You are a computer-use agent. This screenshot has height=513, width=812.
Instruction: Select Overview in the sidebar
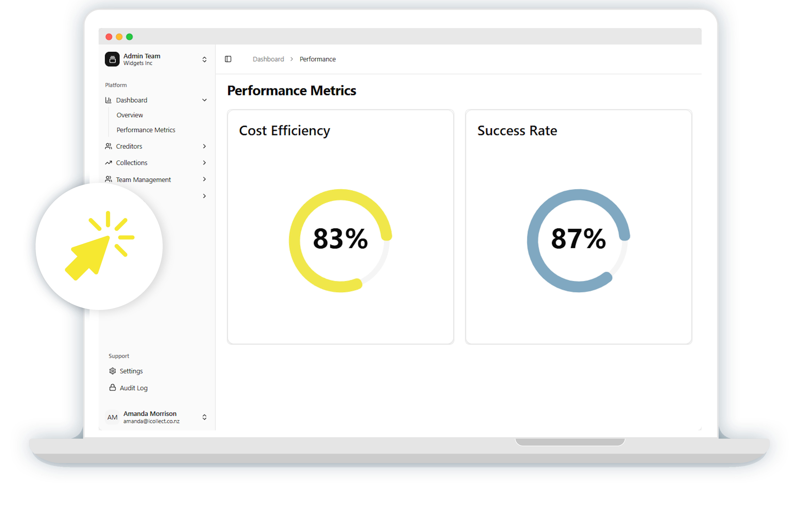pos(130,115)
